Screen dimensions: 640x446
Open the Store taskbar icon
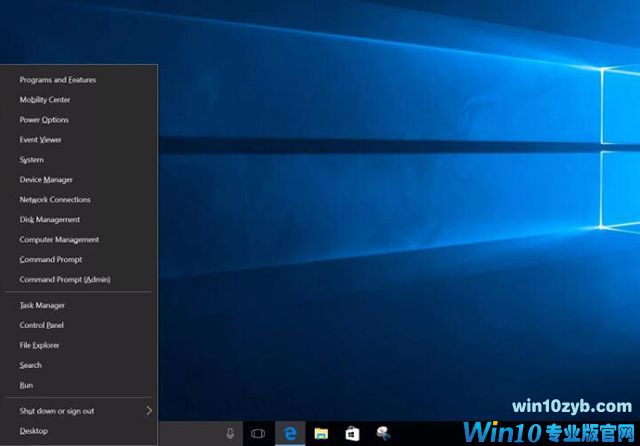(x=352, y=433)
